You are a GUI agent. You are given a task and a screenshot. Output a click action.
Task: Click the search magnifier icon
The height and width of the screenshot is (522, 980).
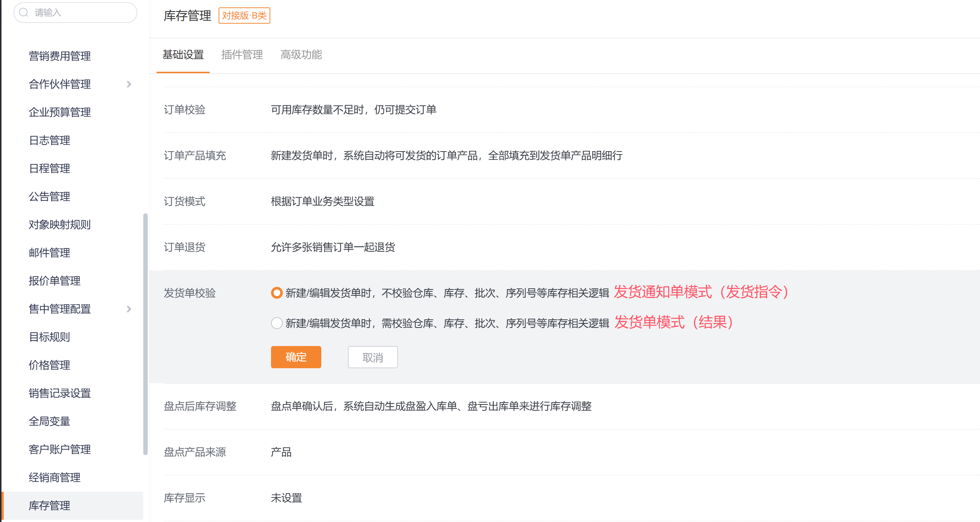point(24,13)
